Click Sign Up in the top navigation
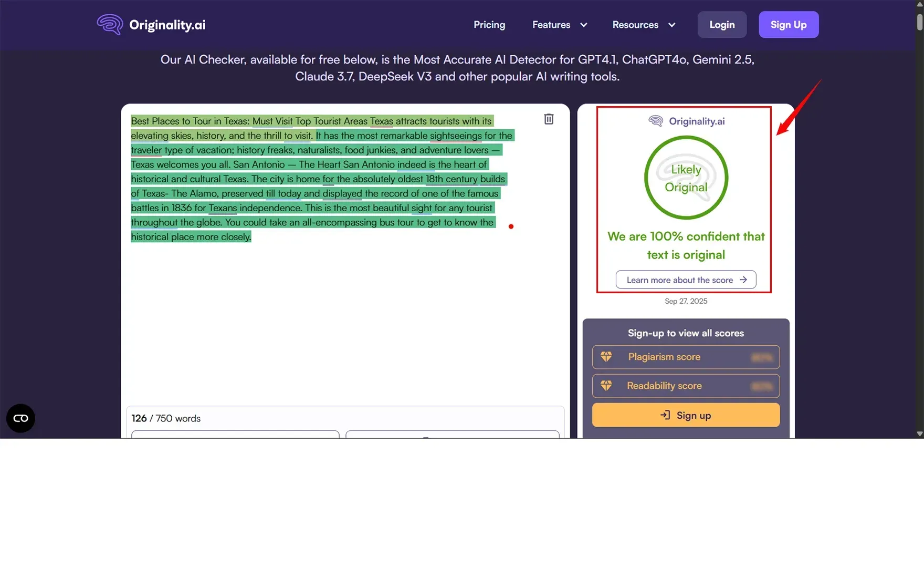Viewport: 924px width, 578px height. [x=788, y=24]
